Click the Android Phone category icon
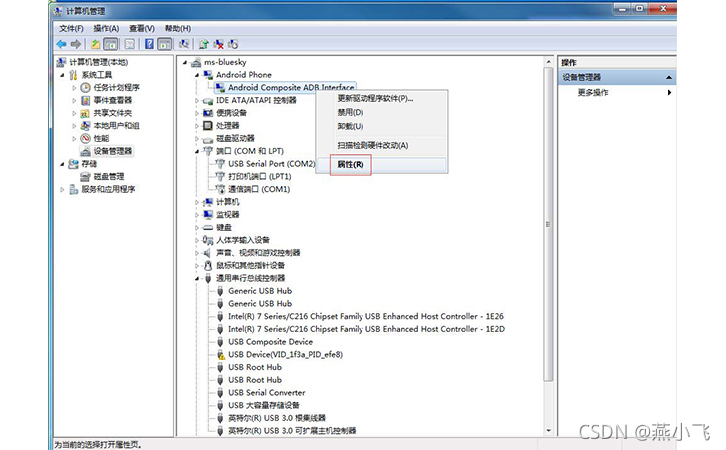This screenshot has width=726, height=450. tap(208, 75)
